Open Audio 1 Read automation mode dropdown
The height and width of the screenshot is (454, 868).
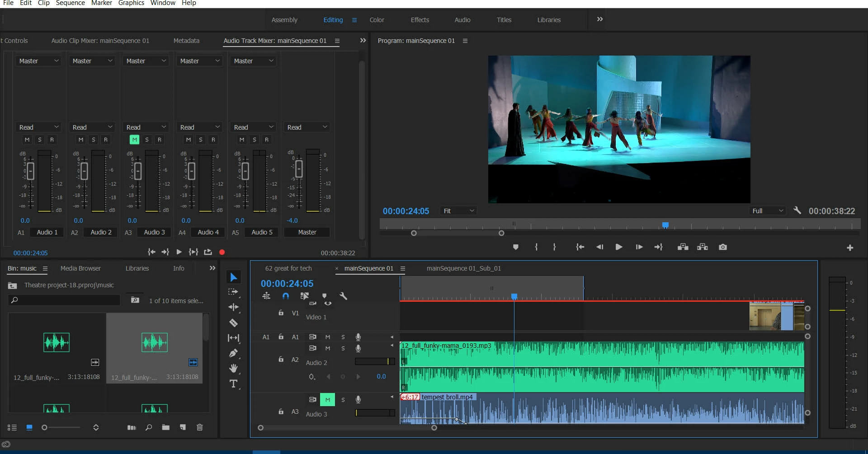click(39, 127)
